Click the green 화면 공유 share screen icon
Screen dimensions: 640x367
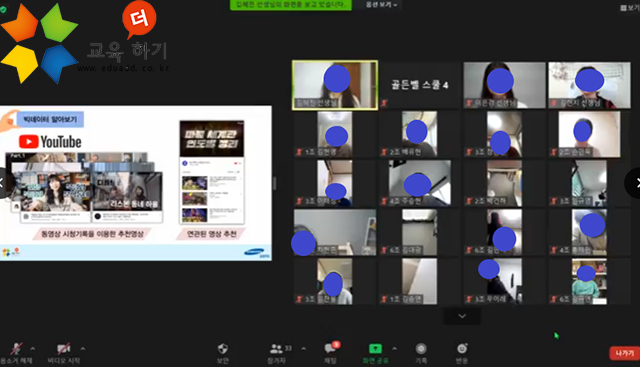click(x=375, y=349)
